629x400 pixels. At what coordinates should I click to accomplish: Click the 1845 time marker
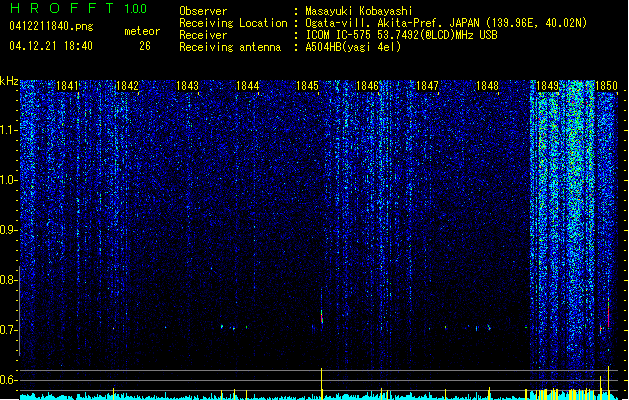307,86
